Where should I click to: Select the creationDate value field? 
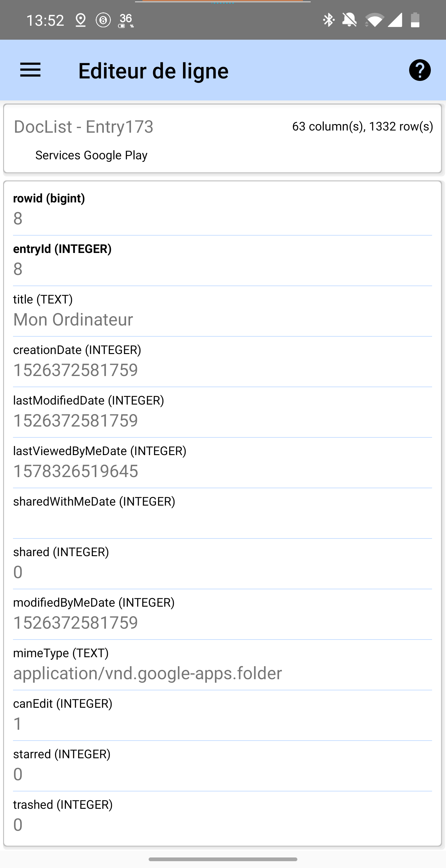click(222, 370)
